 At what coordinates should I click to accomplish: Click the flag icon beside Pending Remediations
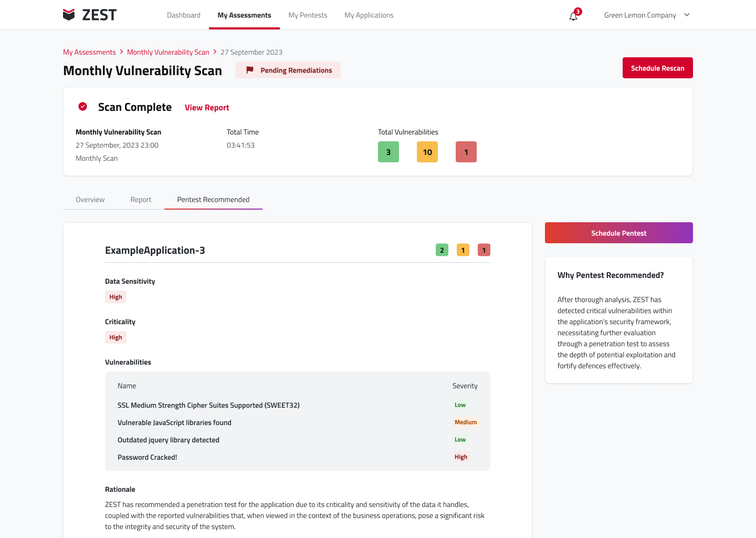pyautogui.click(x=250, y=70)
